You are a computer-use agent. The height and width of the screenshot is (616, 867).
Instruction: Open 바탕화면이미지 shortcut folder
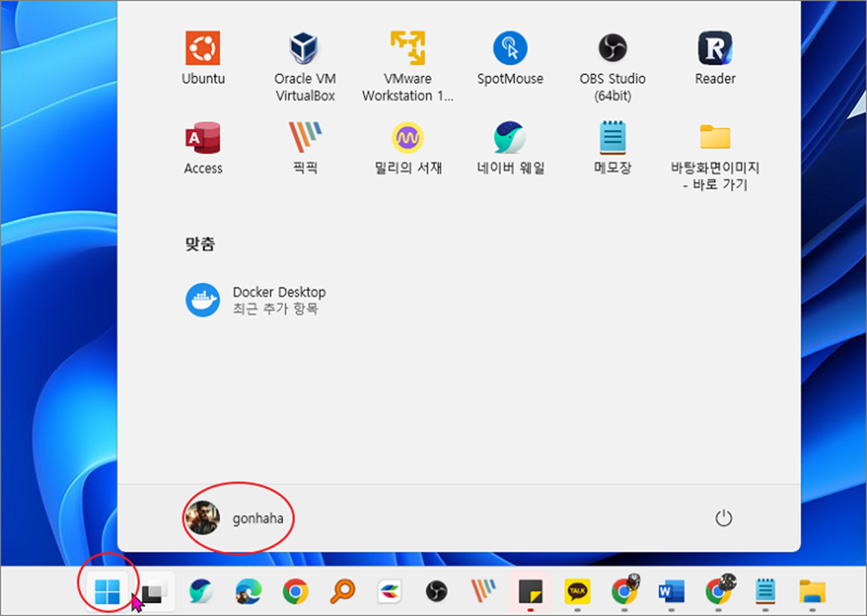[x=715, y=156]
